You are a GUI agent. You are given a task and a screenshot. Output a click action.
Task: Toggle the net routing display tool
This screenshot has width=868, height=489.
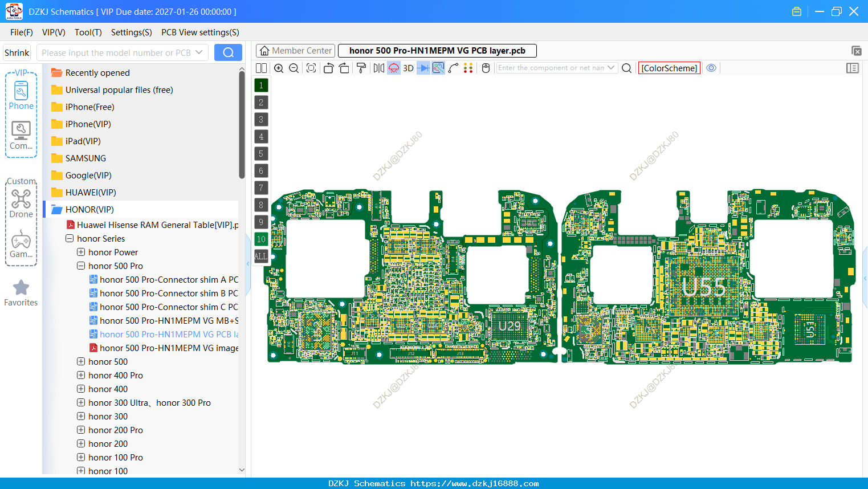438,68
